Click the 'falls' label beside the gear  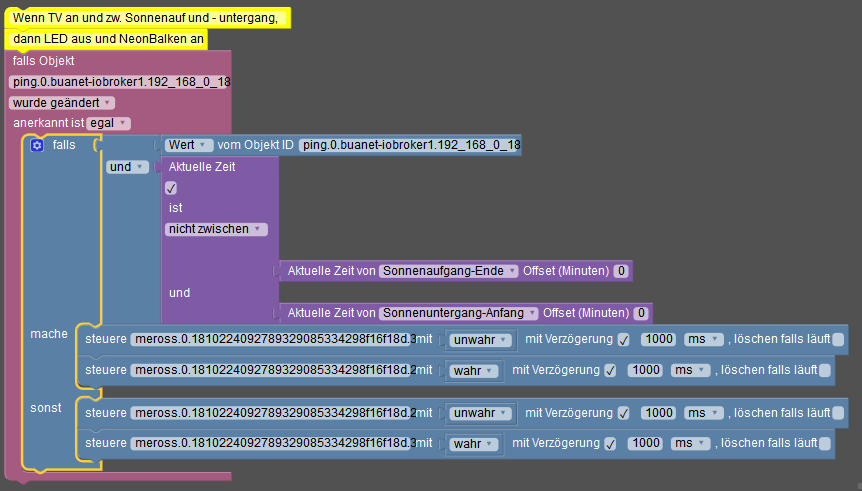[64, 145]
